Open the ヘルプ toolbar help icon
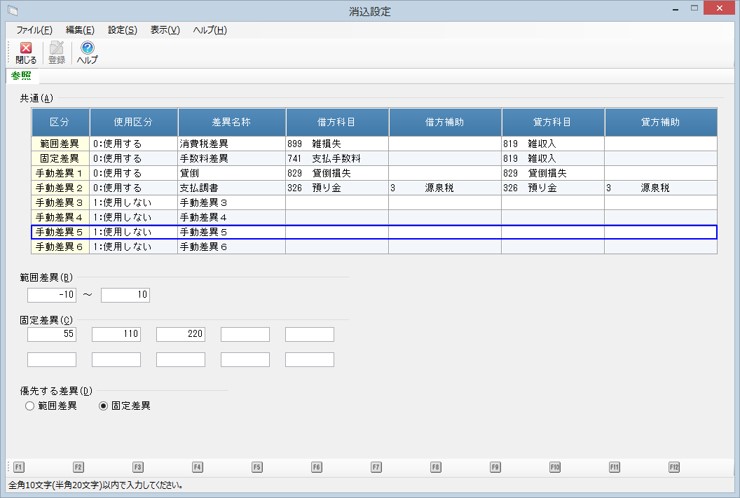The width and height of the screenshot is (740, 498). 87,53
